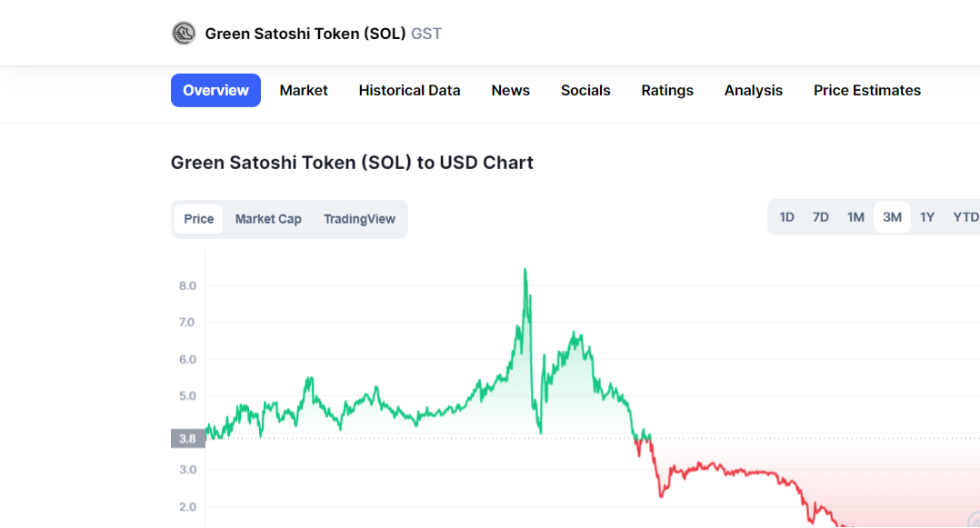Open the Historical Data tab
980x528 pixels.
point(409,90)
